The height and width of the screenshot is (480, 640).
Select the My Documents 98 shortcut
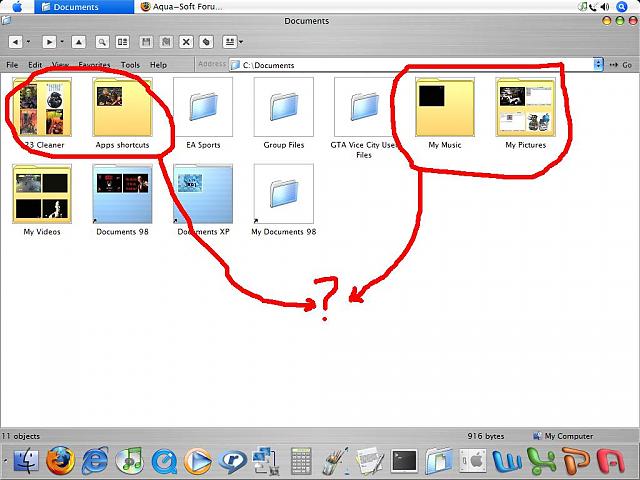pyautogui.click(x=284, y=200)
